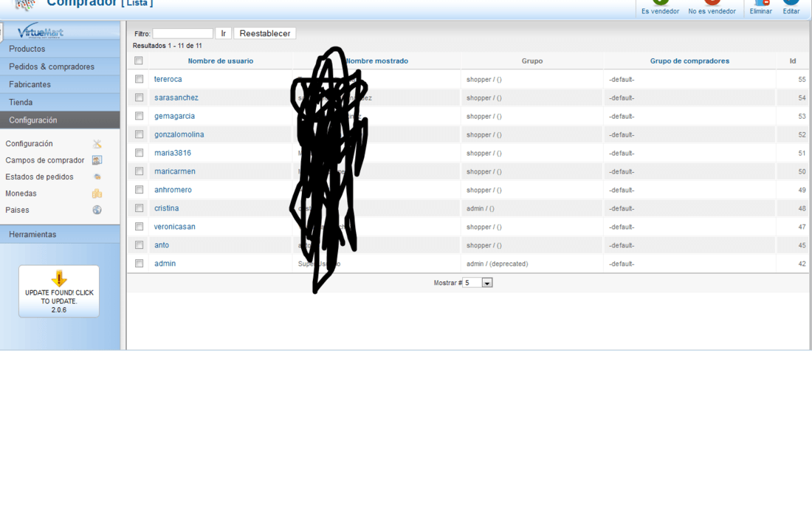Viewport: 812px width, 531px height.
Task: Check the box for maria3816
Action: 140,152
